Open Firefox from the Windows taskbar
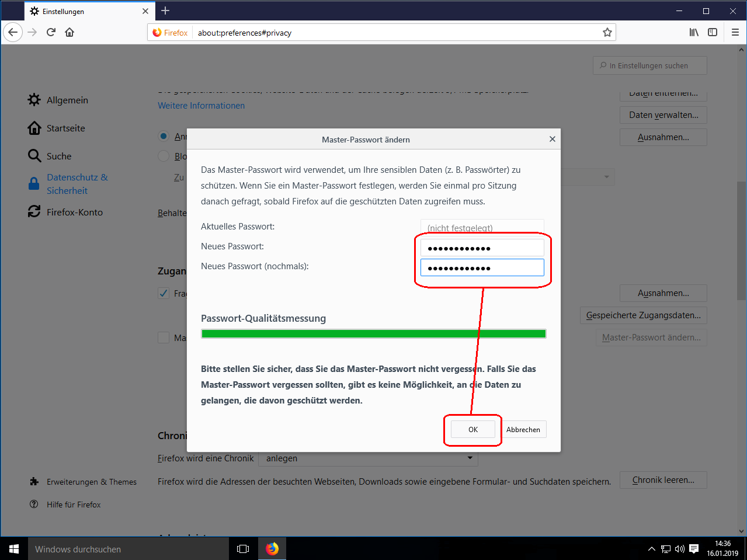The width and height of the screenshot is (747, 560). (272, 549)
